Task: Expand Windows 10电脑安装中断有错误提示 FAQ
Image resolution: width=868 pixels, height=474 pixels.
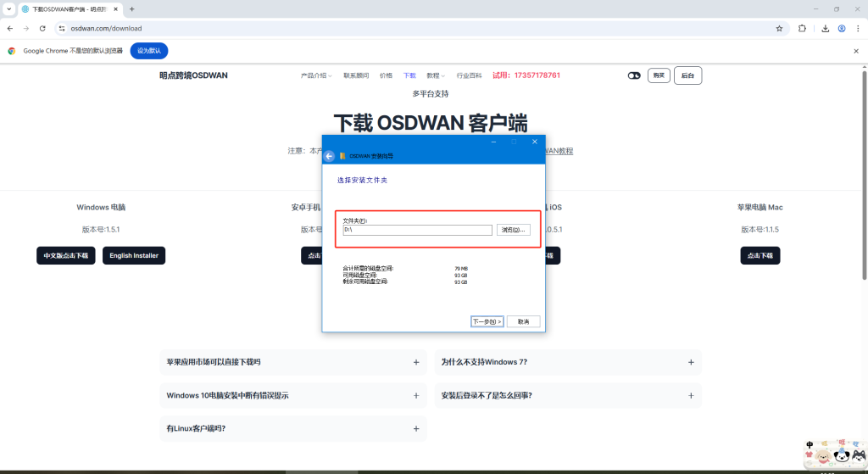Action: [x=293, y=395]
